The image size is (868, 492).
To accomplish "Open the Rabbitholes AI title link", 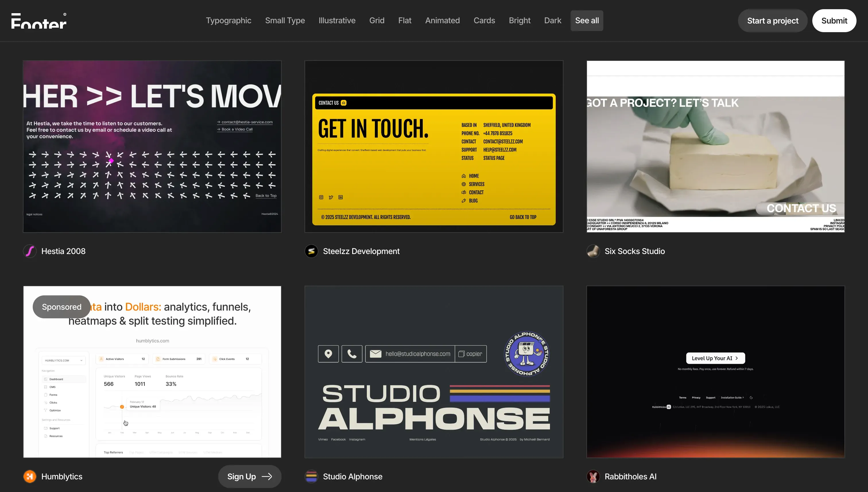I will (630, 476).
